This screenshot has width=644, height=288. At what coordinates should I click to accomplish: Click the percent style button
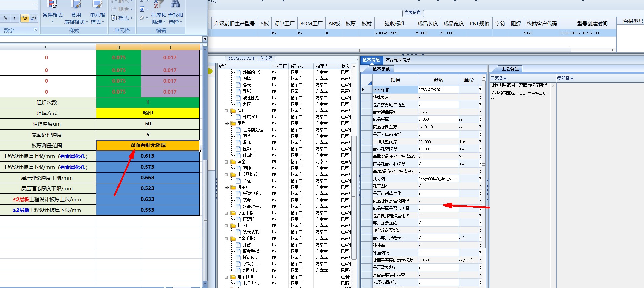[x=5, y=18]
